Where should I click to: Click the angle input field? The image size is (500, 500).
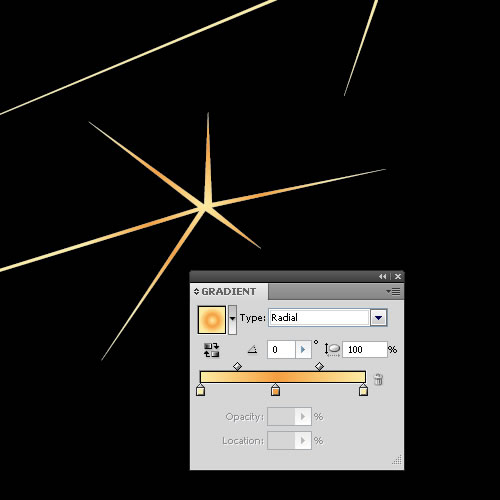click(281, 350)
